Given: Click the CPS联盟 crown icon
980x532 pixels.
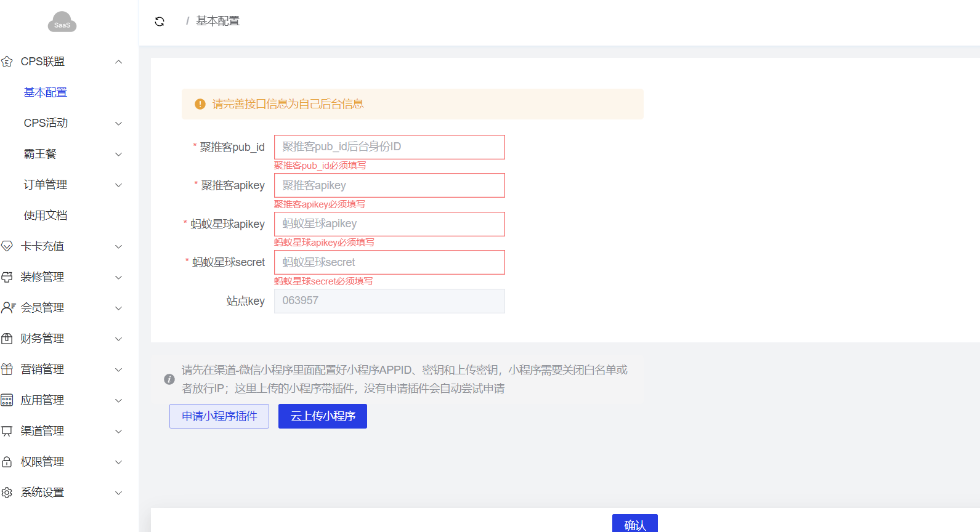Looking at the screenshot, I should point(7,62).
